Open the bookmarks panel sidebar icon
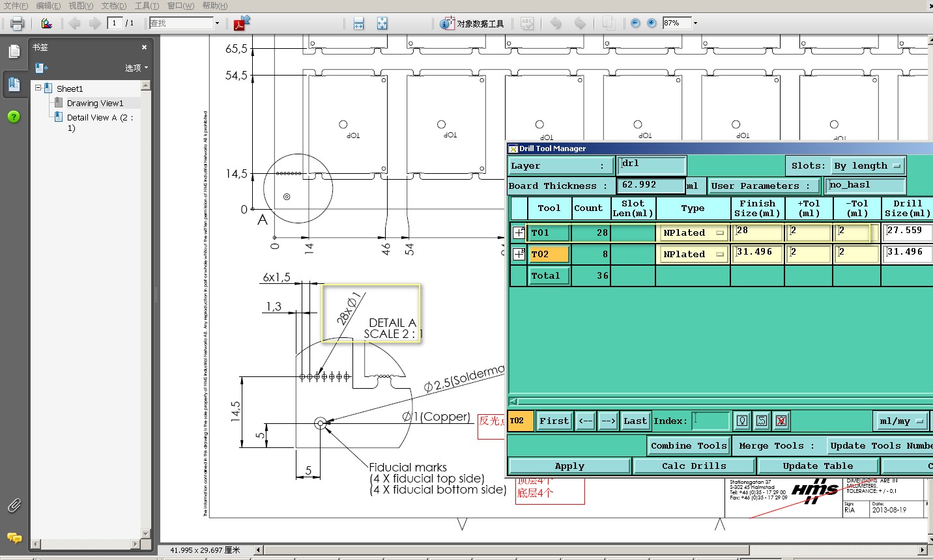This screenshot has height=560, width=933. [x=14, y=83]
